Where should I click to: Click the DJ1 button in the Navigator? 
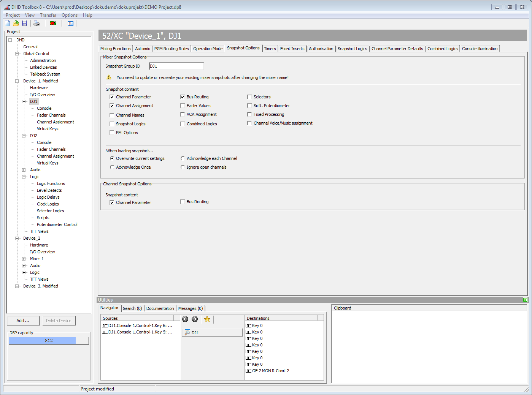coord(212,332)
